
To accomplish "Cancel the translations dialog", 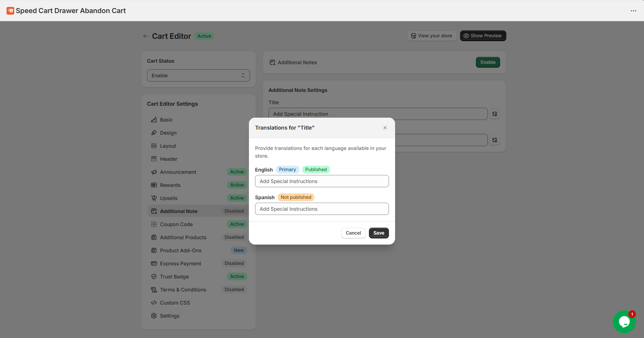I will click(353, 233).
